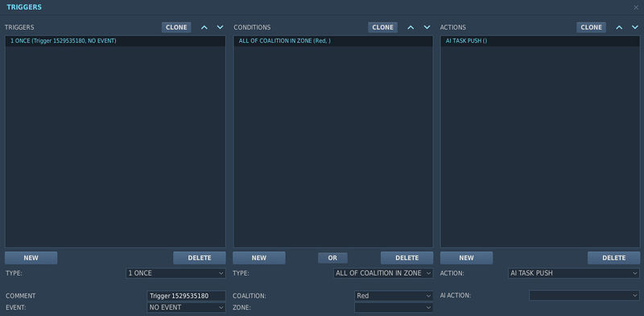Move action down using Actions down arrow

[x=635, y=27]
